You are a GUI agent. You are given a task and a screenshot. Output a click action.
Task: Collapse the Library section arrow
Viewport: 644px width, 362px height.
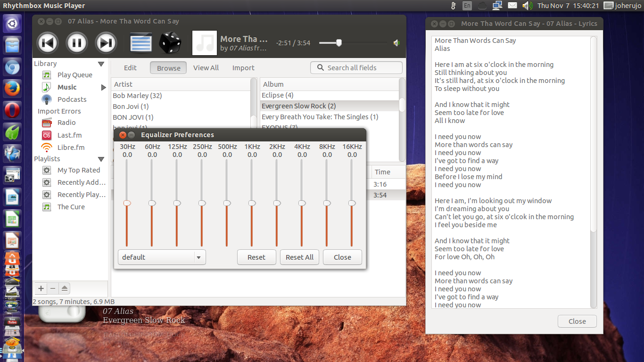click(x=101, y=63)
